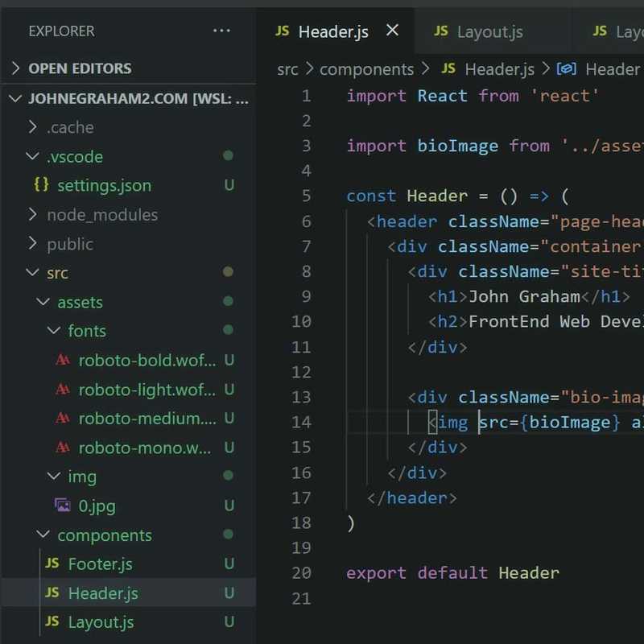Open Explorer more actions ellipsis menu
Image resolution: width=644 pixels, height=644 pixels.
[x=221, y=31]
